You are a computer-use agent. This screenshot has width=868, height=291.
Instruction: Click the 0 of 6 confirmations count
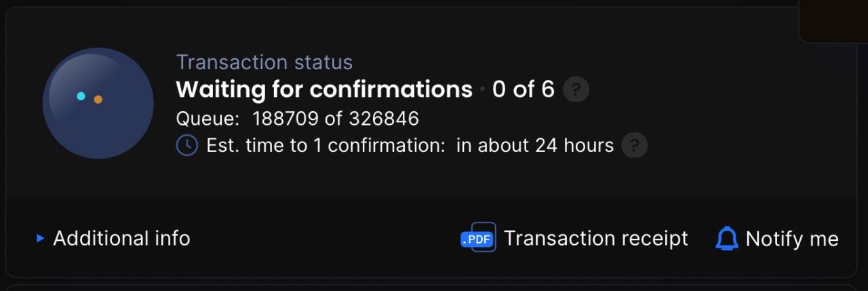524,89
